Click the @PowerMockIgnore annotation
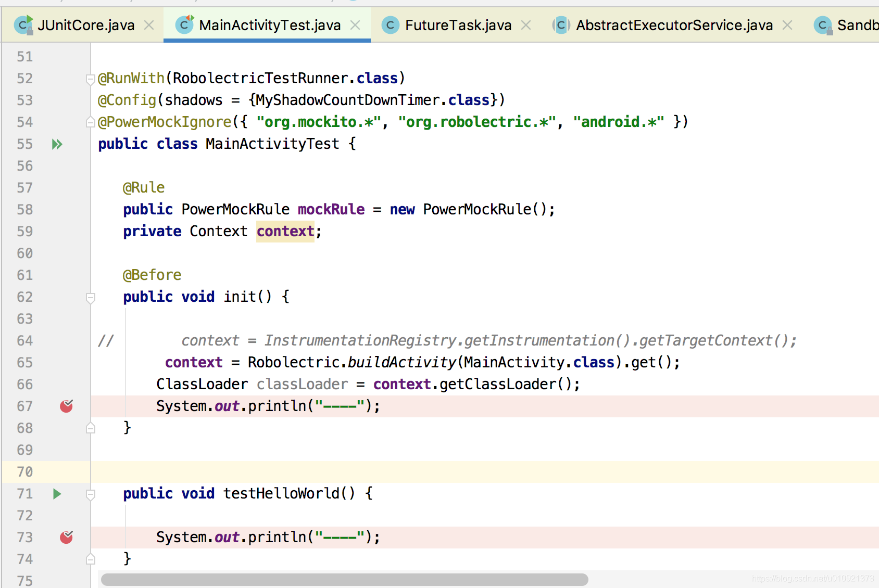The image size is (879, 588). [165, 122]
